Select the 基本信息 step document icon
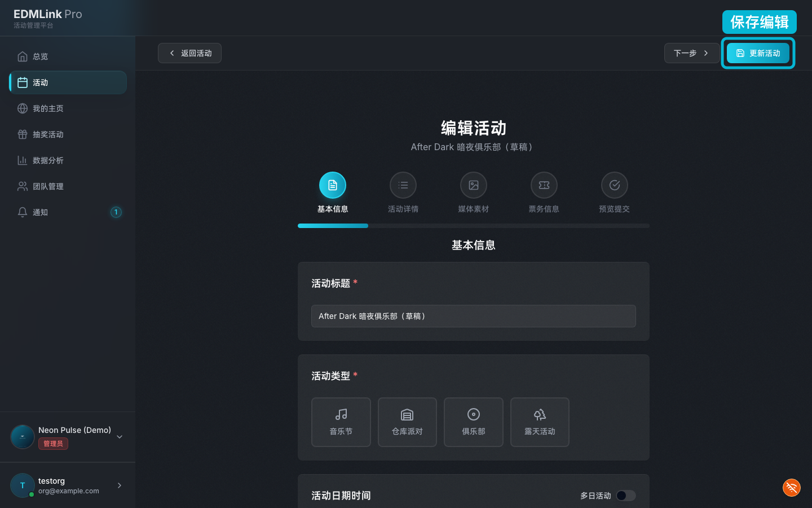 (x=333, y=185)
